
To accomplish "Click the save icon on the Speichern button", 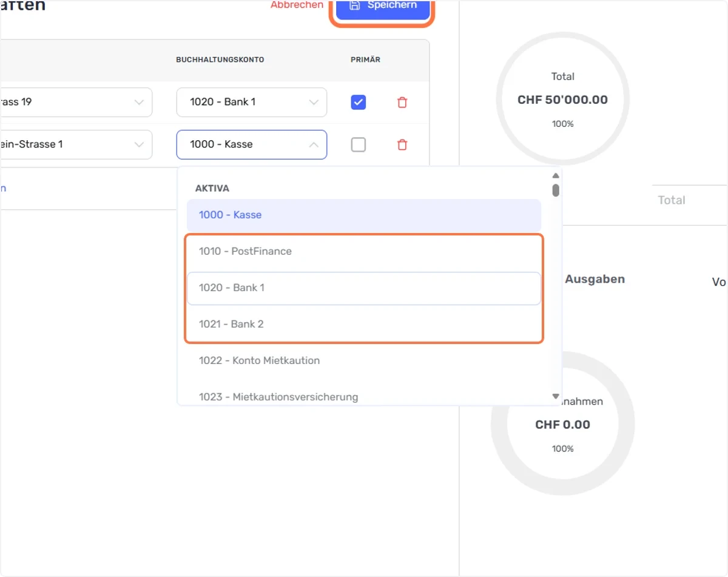I will [x=356, y=5].
